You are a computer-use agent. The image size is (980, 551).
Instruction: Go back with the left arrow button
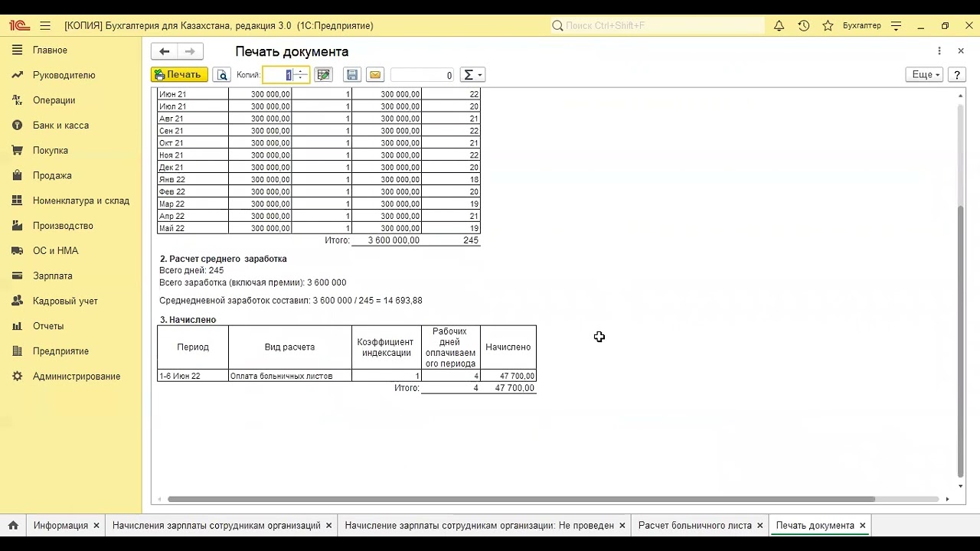click(164, 51)
